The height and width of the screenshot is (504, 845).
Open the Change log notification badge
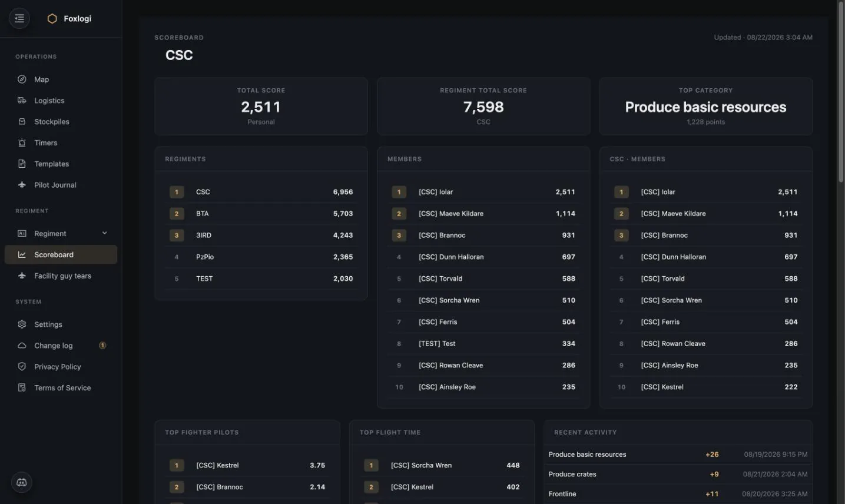coord(102,346)
